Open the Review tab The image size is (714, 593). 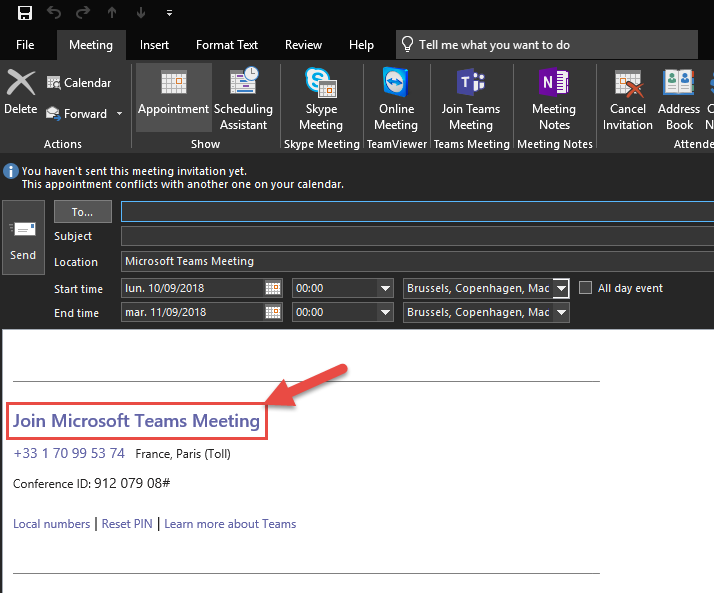303,45
